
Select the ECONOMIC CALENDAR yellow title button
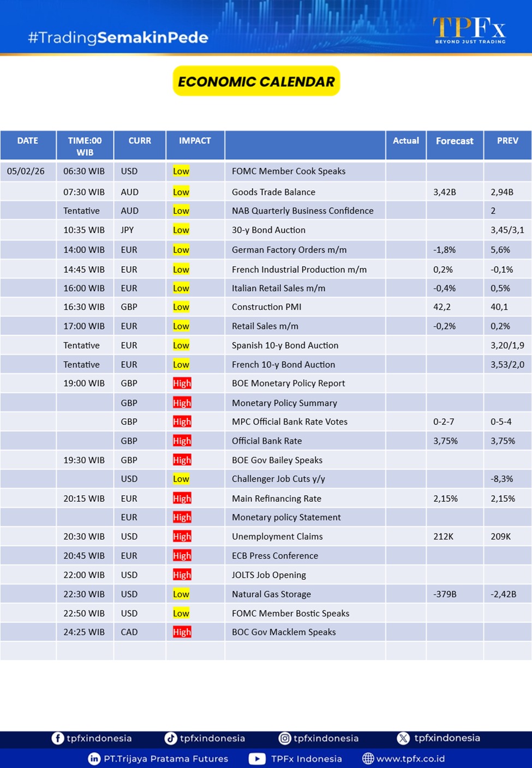pos(256,81)
